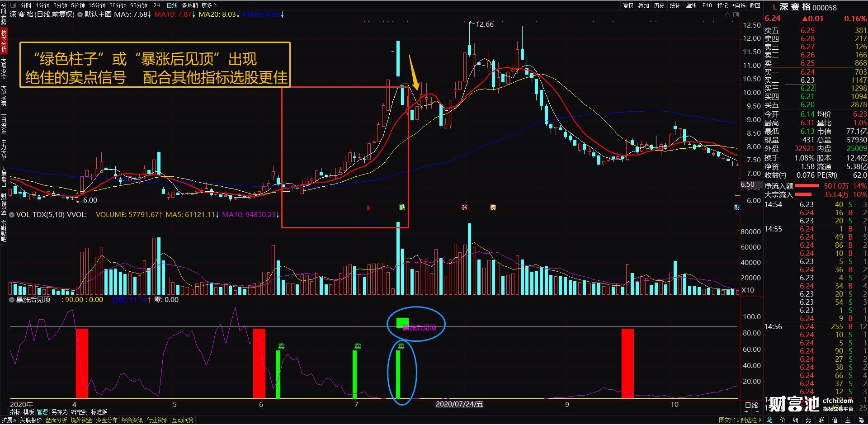Click 图文F10 at the bottom right

tap(729, 420)
